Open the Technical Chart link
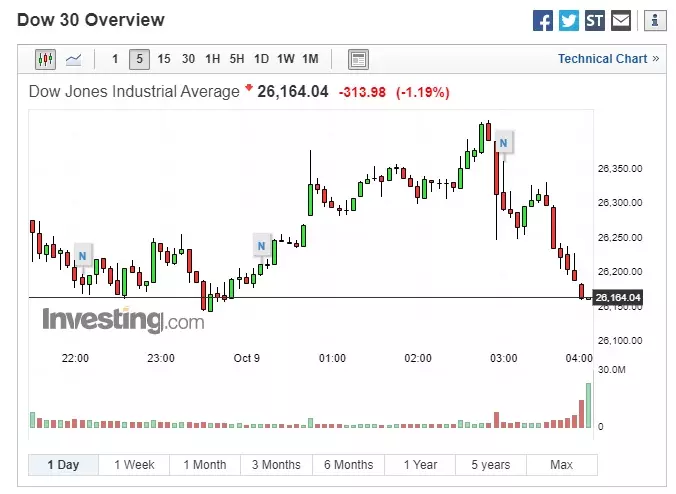676x494 pixels. (608, 59)
